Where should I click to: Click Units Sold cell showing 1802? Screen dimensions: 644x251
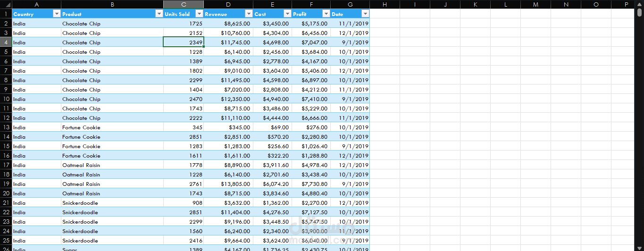click(184, 70)
